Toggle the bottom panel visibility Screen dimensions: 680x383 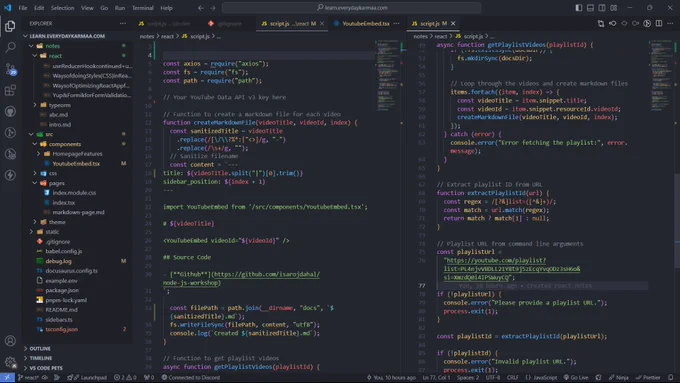pos(590,8)
